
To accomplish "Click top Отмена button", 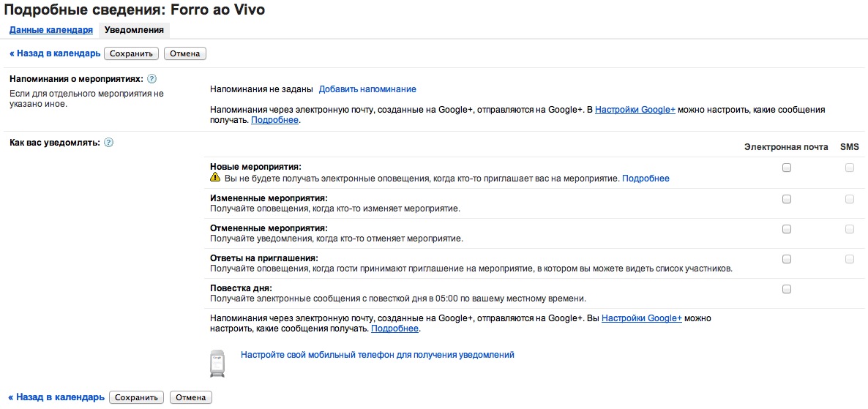I will (185, 53).
